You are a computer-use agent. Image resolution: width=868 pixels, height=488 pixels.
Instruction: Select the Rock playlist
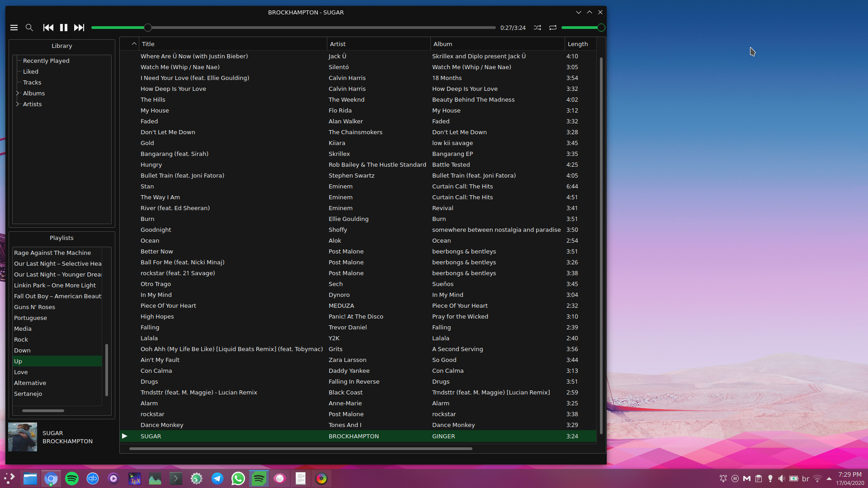[57, 339]
